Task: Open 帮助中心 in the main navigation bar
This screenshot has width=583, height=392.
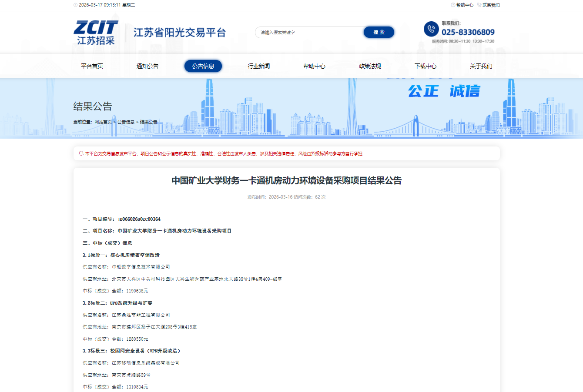Action: (314, 66)
